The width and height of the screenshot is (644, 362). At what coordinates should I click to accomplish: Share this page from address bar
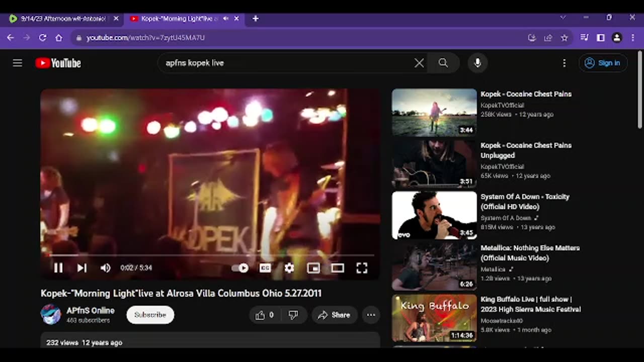point(548,38)
